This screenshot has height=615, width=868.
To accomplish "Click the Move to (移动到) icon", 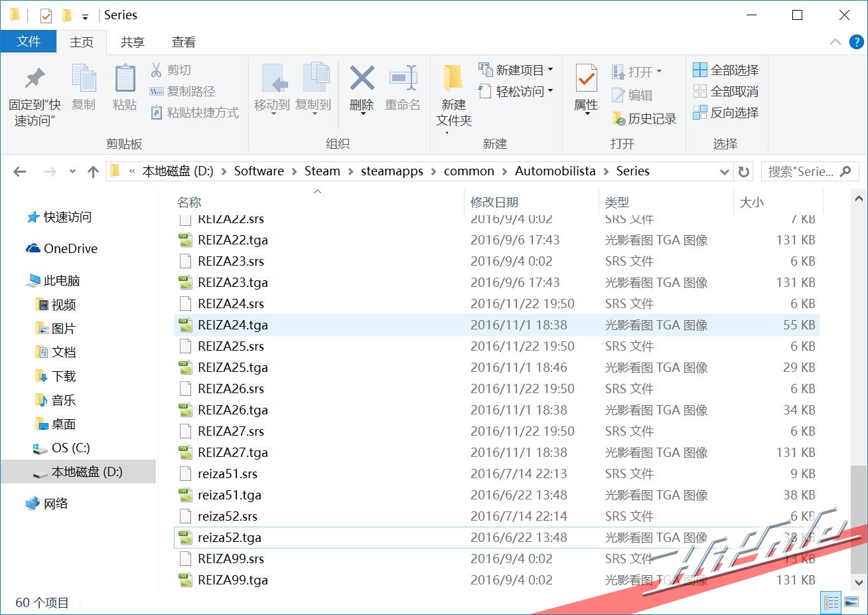I will click(x=273, y=79).
